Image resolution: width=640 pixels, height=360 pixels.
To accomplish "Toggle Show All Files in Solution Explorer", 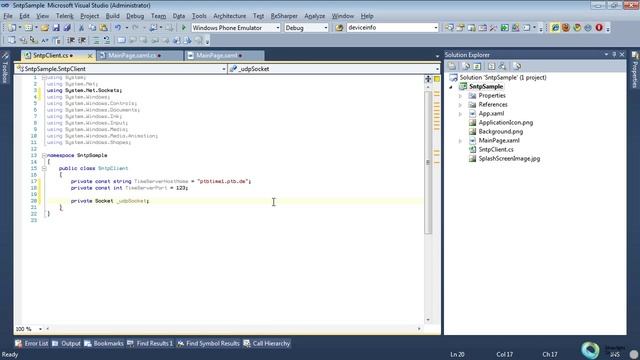I will (466, 66).
